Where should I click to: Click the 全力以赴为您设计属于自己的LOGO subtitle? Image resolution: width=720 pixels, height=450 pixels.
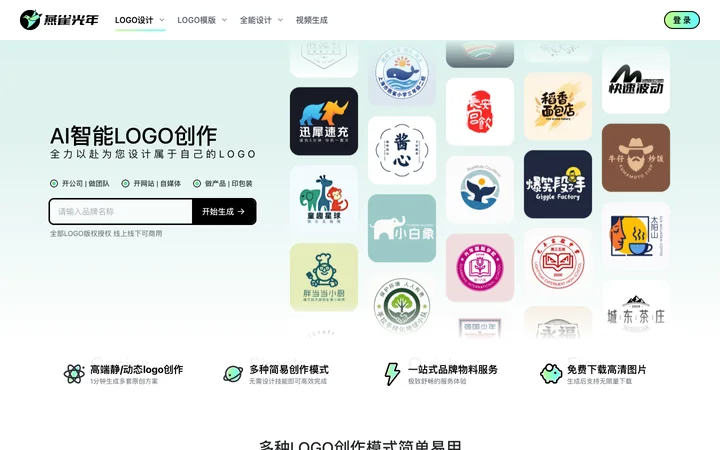(x=153, y=154)
